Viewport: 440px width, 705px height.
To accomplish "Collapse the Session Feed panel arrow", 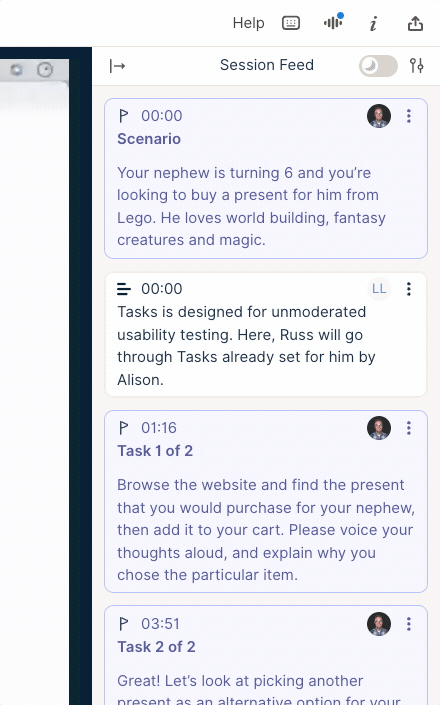I will point(117,66).
